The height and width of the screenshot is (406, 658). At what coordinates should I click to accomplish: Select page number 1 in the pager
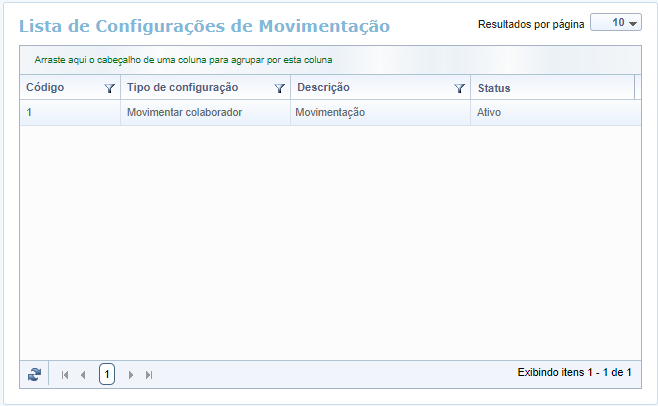pyautogui.click(x=107, y=374)
